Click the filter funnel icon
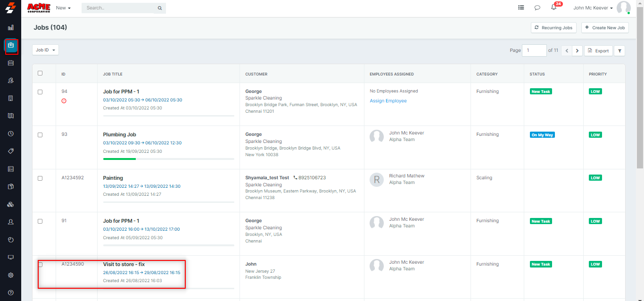 619,51
